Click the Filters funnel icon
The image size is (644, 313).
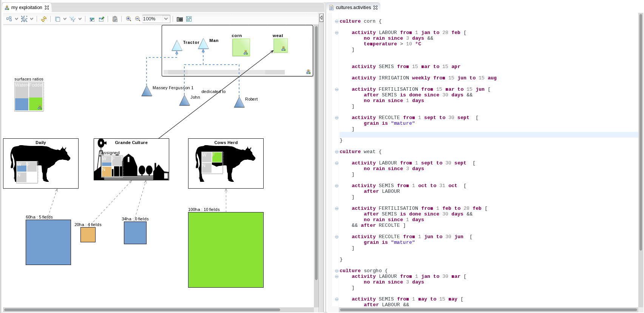coord(73,19)
